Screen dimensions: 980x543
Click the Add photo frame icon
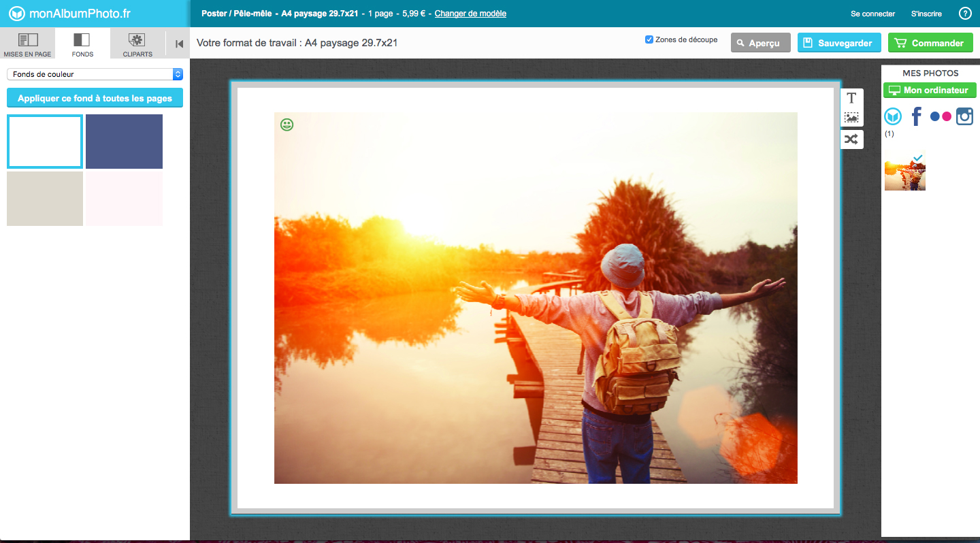851,118
